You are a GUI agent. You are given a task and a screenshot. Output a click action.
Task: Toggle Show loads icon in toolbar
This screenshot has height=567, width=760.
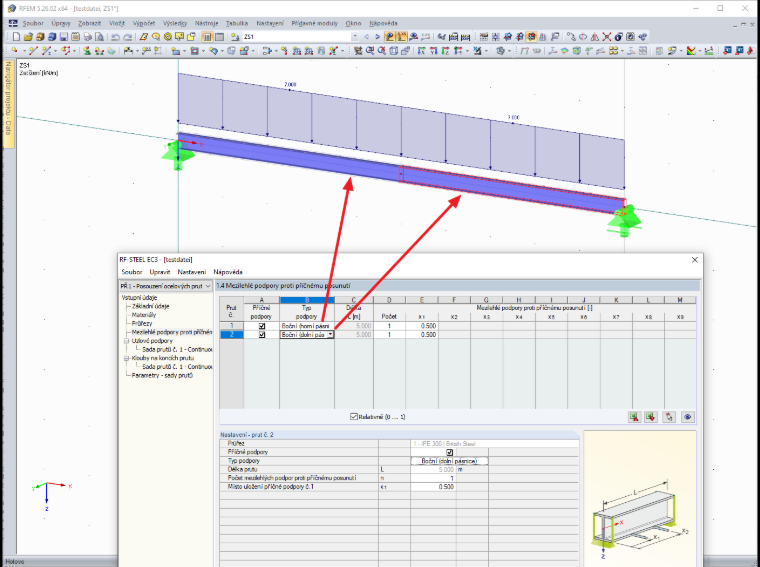pyautogui.click(x=390, y=37)
